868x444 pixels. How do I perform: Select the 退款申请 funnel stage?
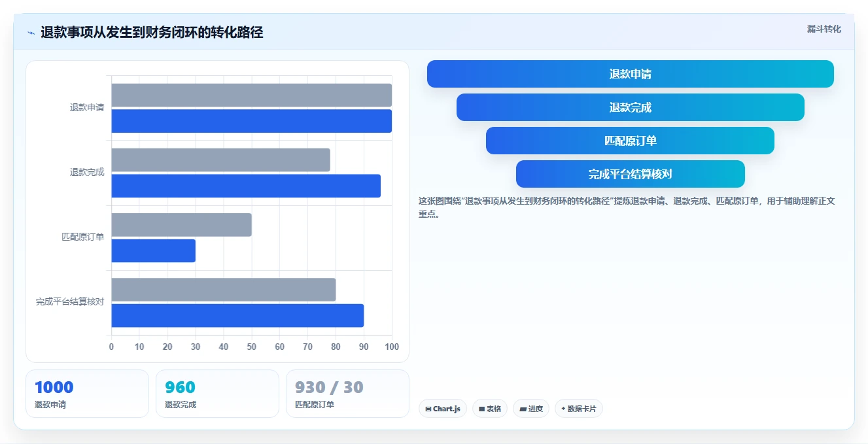point(630,74)
